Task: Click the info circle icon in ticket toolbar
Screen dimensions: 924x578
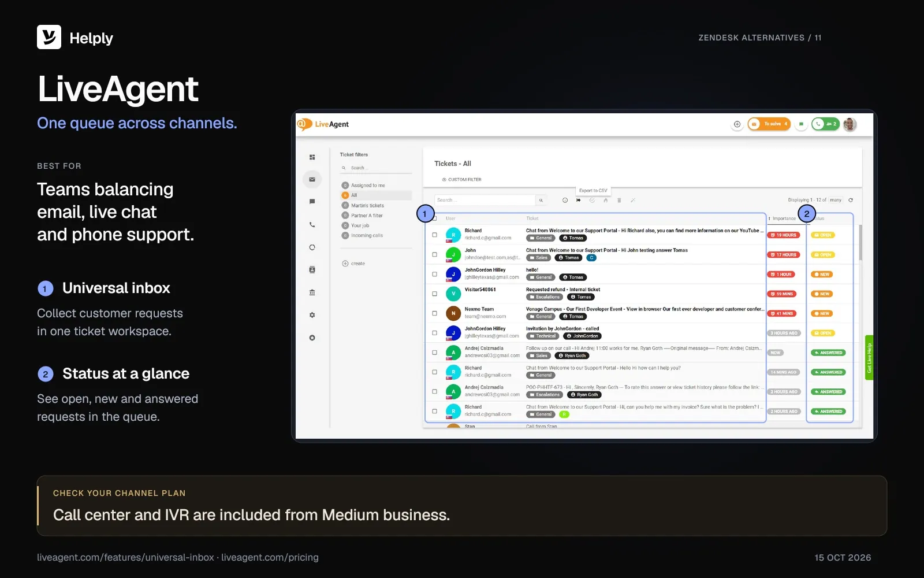Action: point(565,200)
